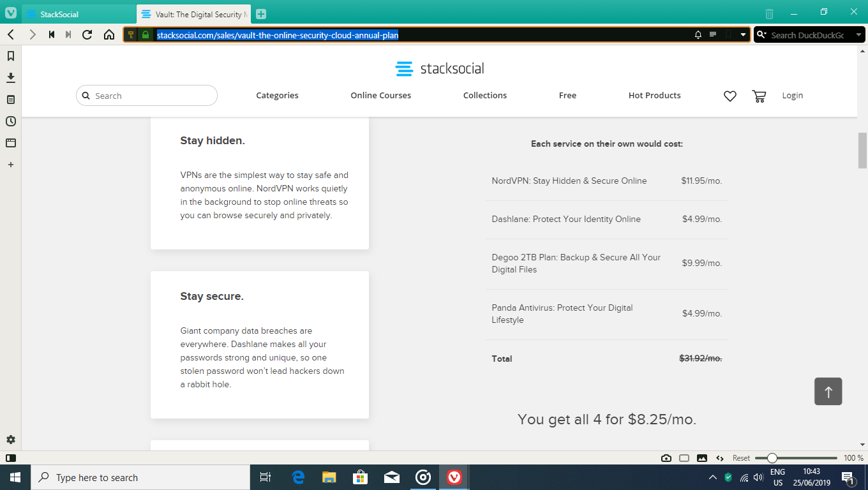
Task: Open the StackSocial wishlist heart
Action: [x=730, y=96]
